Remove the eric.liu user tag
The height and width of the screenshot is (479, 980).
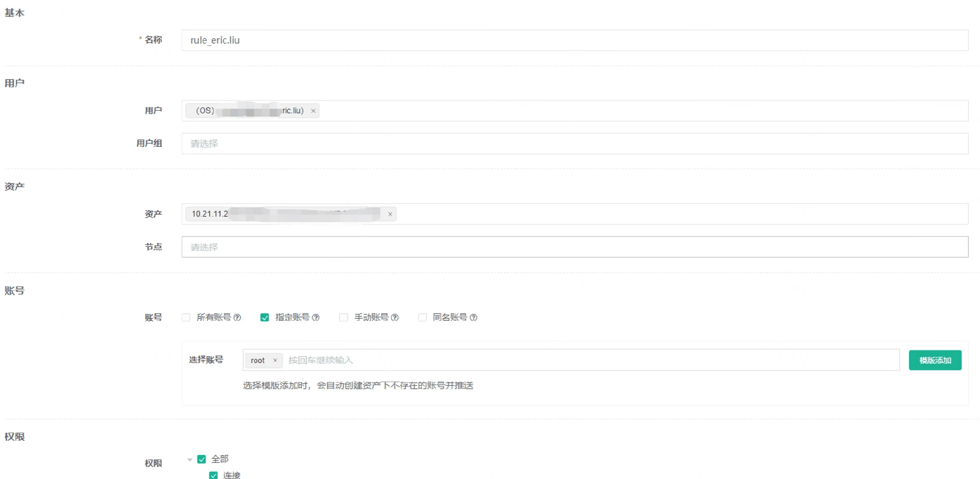(313, 111)
